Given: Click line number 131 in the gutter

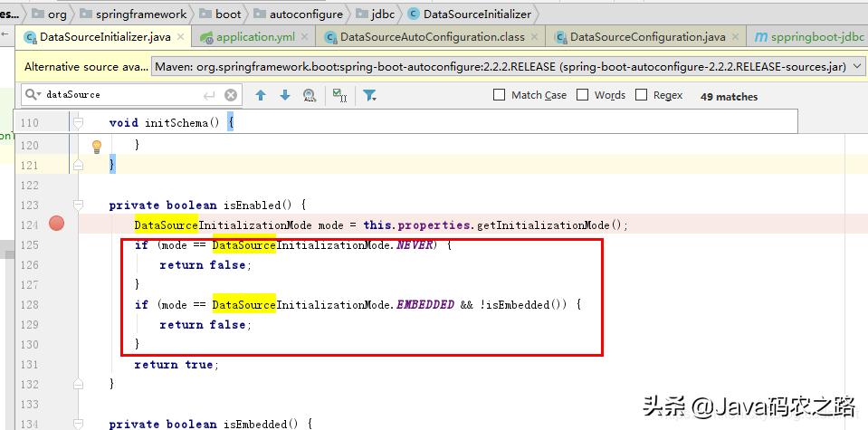Looking at the screenshot, I should click(29, 364).
